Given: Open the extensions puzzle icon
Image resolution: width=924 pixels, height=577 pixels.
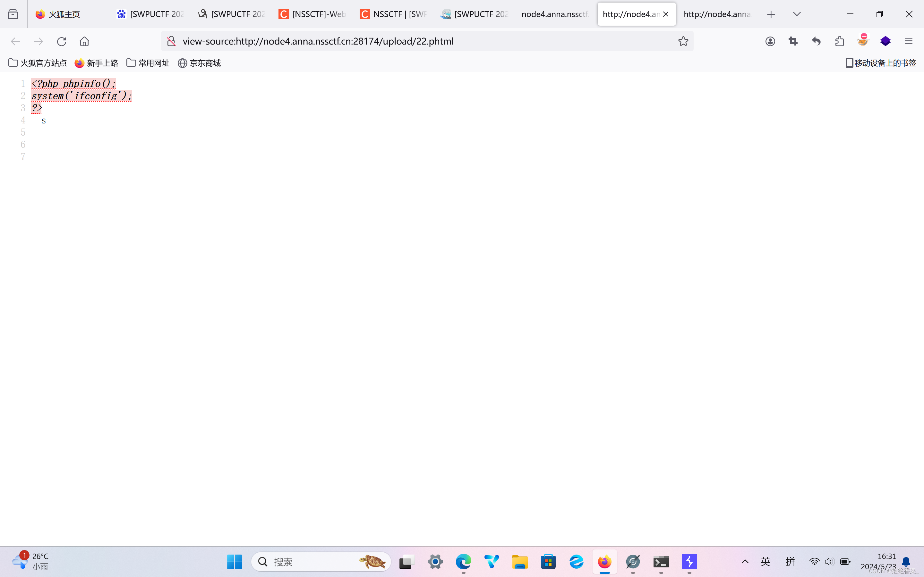Looking at the screenshot, I should (x=839, y=41).
